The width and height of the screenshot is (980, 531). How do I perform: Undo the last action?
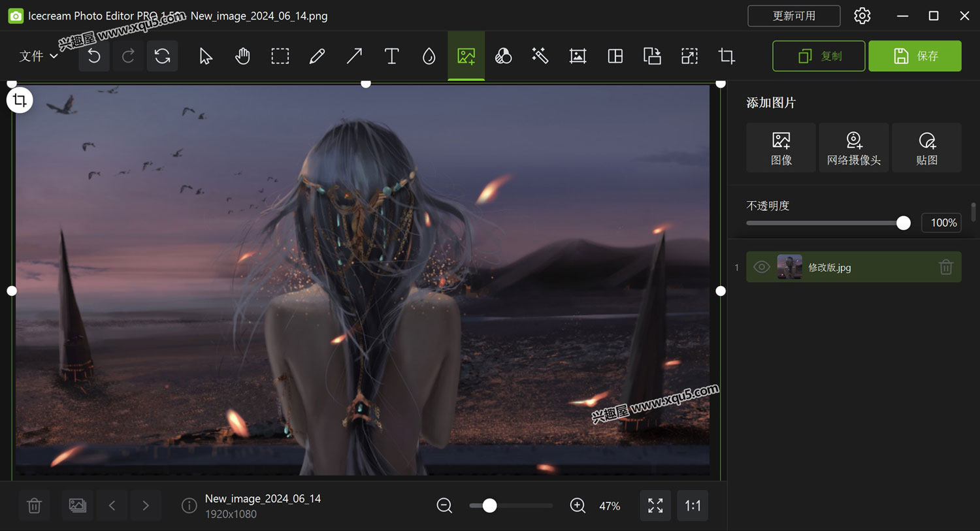click(x=94, y=56)
